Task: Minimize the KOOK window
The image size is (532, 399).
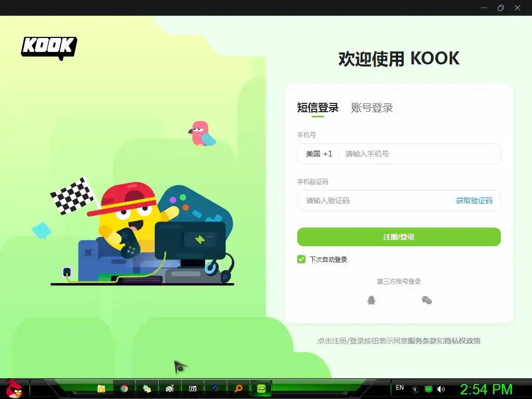Action: click(x=484, y=8)
